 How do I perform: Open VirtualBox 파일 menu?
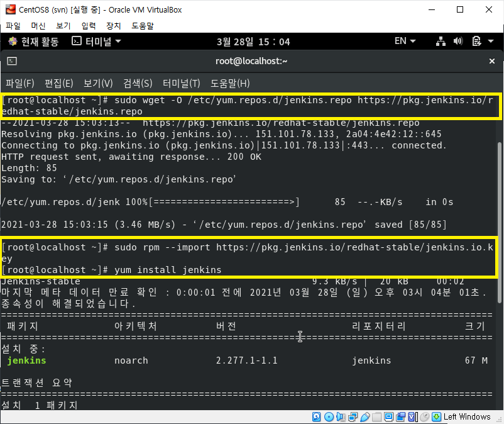click(13, 26)
